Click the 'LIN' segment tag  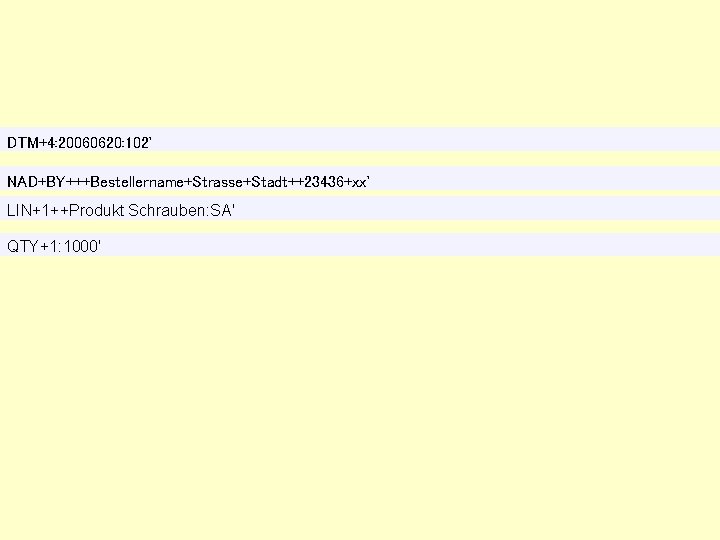pos(19,210)
